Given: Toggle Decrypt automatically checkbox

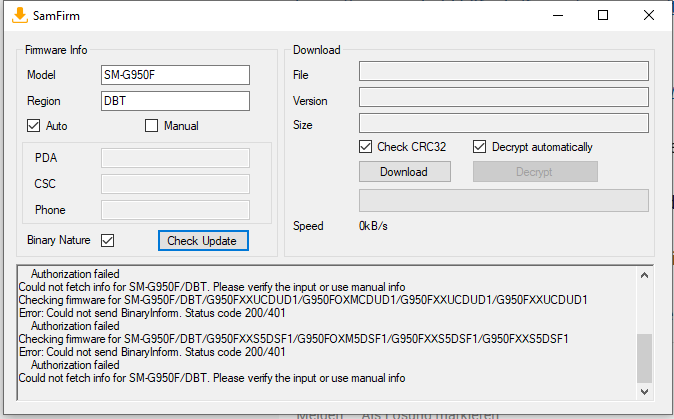Looking at the screenshot, I should point(479,147).
